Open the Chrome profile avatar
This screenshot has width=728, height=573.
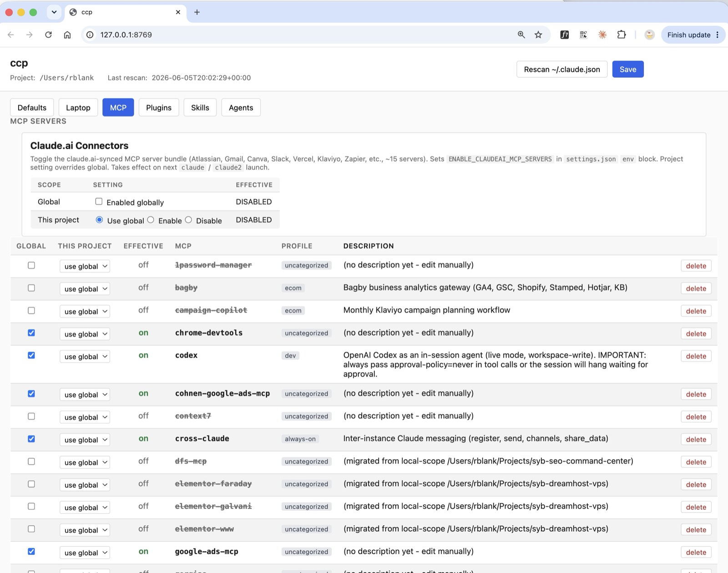tap(649, 35)
